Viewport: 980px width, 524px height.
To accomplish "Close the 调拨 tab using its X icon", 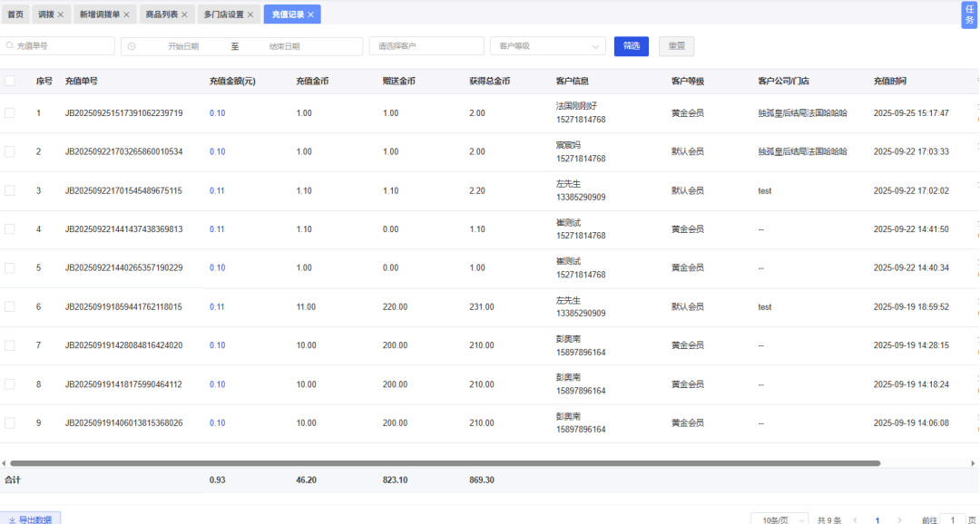I will (61, 15).
